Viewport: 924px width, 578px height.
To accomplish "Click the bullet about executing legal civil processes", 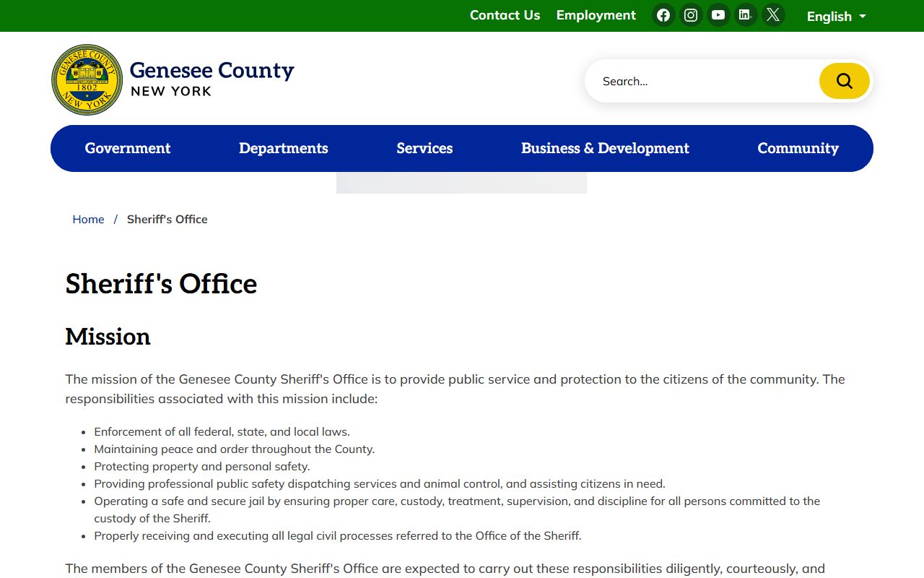I will [x=337, y=535].
